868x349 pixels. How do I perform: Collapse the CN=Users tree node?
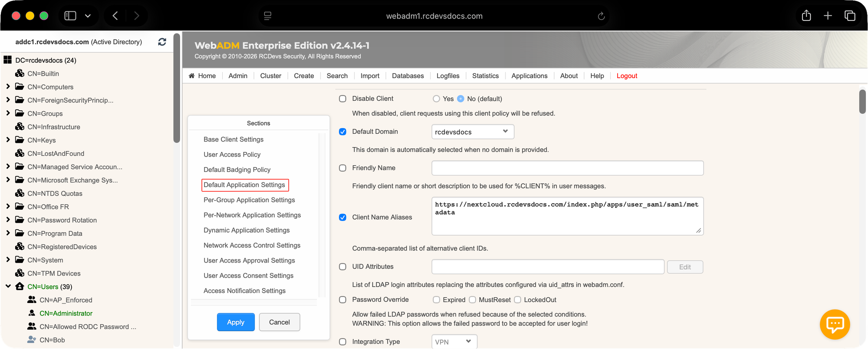click(x=8, y=286)
